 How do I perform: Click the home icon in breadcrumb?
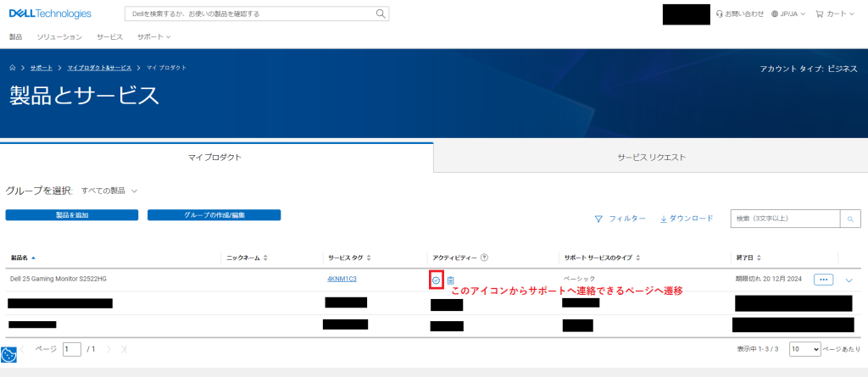[x=13, y=67]
